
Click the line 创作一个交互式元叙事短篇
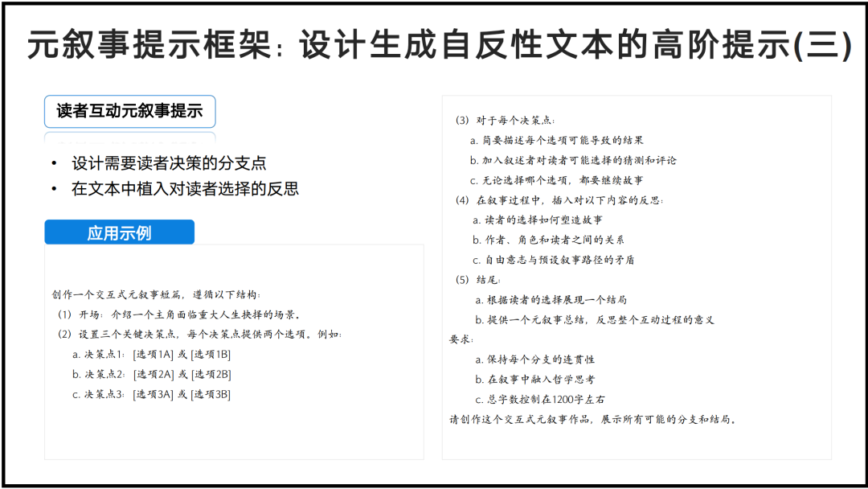point(156,294)
